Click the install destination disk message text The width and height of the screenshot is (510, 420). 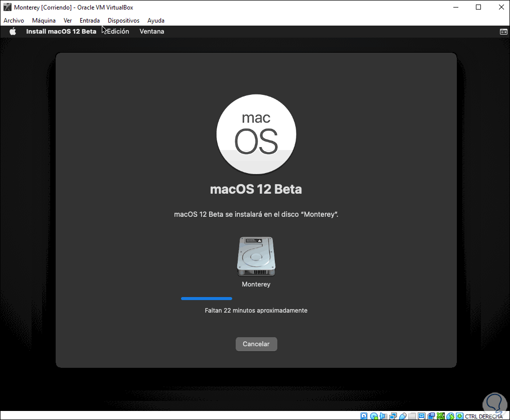coord(256,214)
